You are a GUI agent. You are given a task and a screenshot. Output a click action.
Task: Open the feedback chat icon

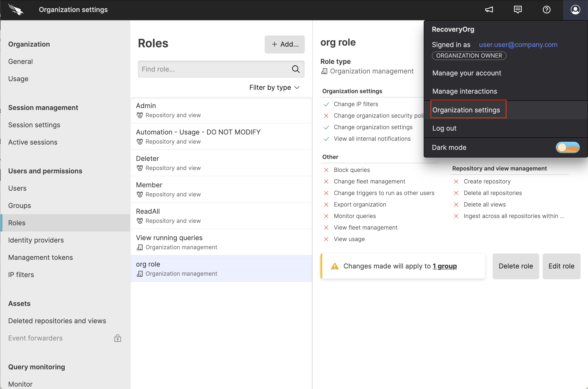coord(518,10)
